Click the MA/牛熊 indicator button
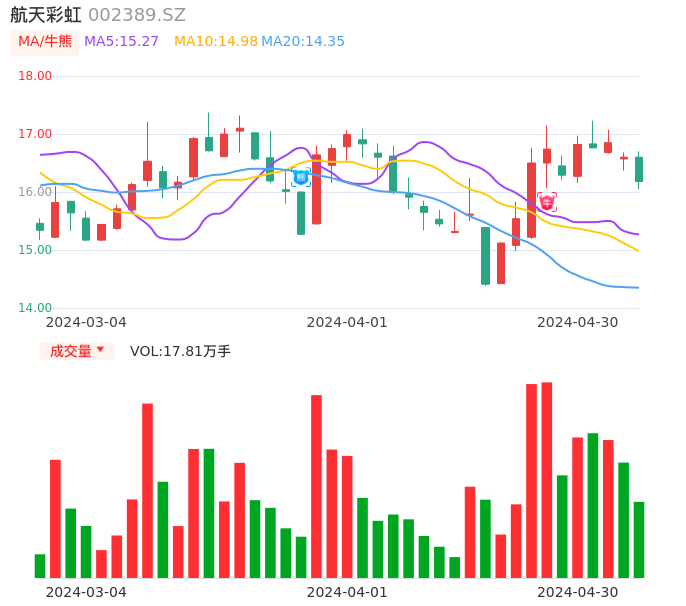The image size is (686, 606). point(45,42)
